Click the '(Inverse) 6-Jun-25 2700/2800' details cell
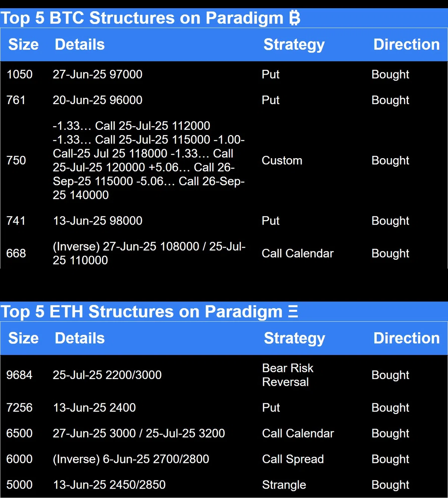Image resolution: width=448 pixels, height=498 pixels. tap(131, 459)
